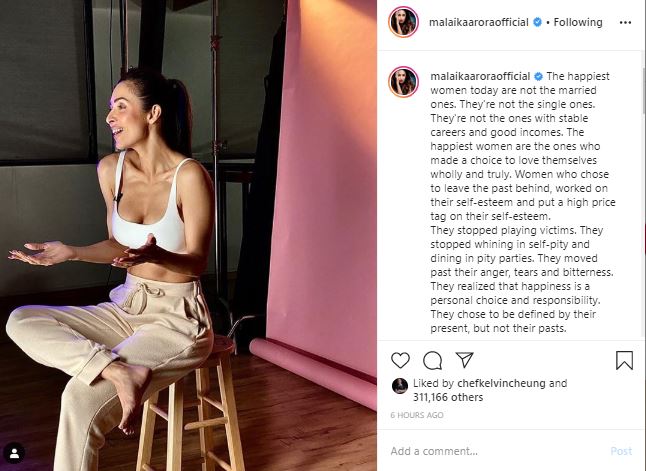Show tagged people icon on the photo

15,453
